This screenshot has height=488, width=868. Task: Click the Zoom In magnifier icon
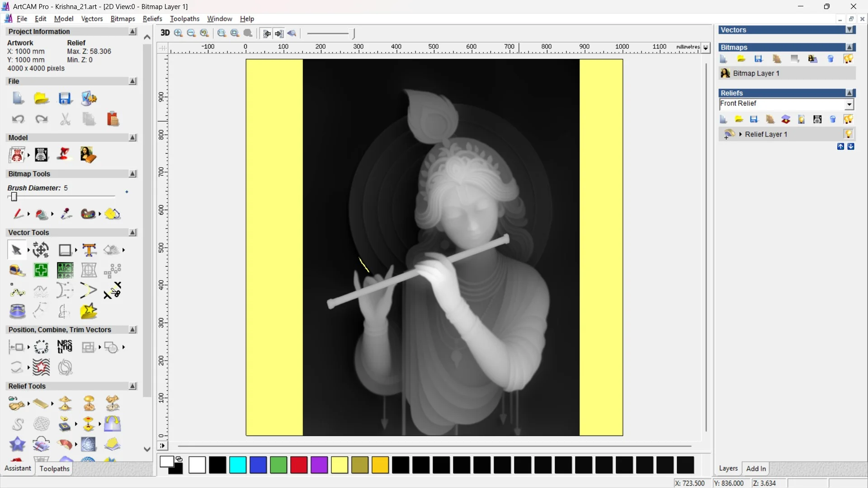click(x=179, y=33)
